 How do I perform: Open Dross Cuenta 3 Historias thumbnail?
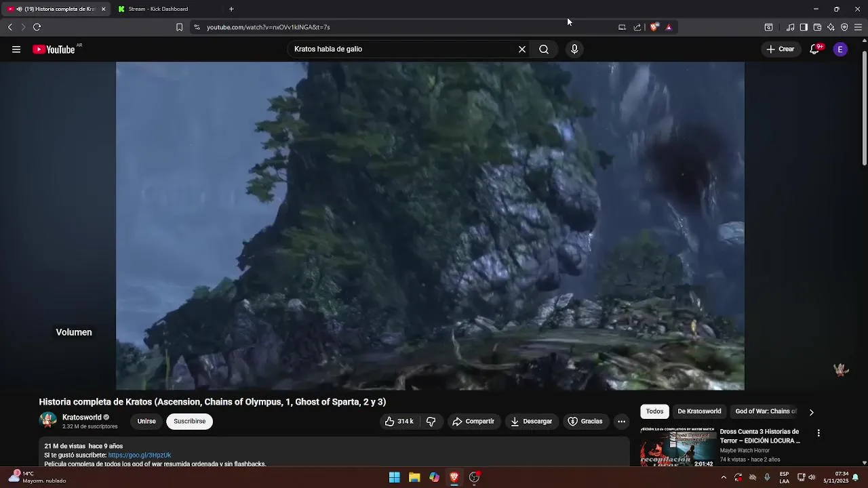[678, 447]
